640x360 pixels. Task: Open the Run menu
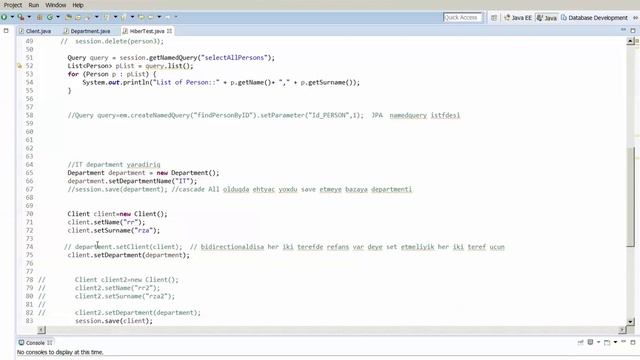[34, 5]
